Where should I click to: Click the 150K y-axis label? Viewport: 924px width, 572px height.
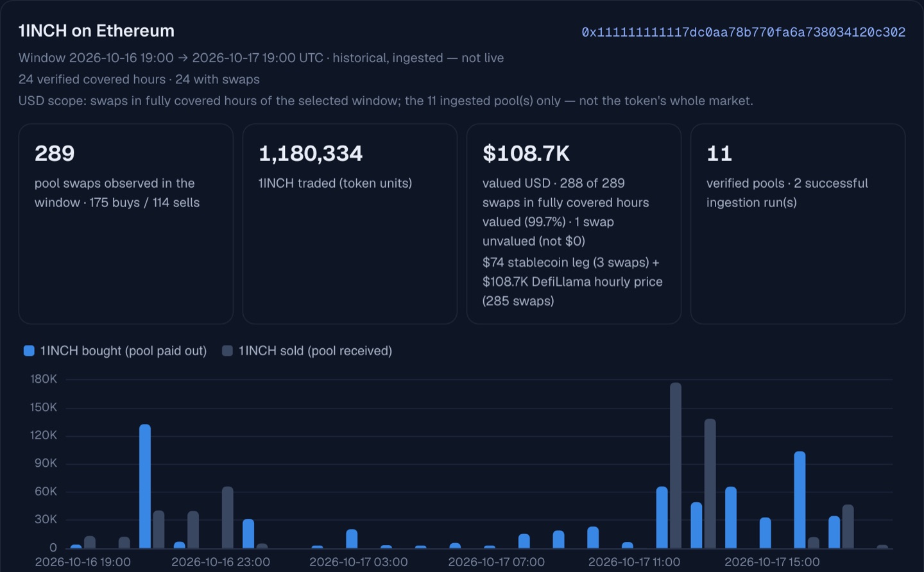44,407
